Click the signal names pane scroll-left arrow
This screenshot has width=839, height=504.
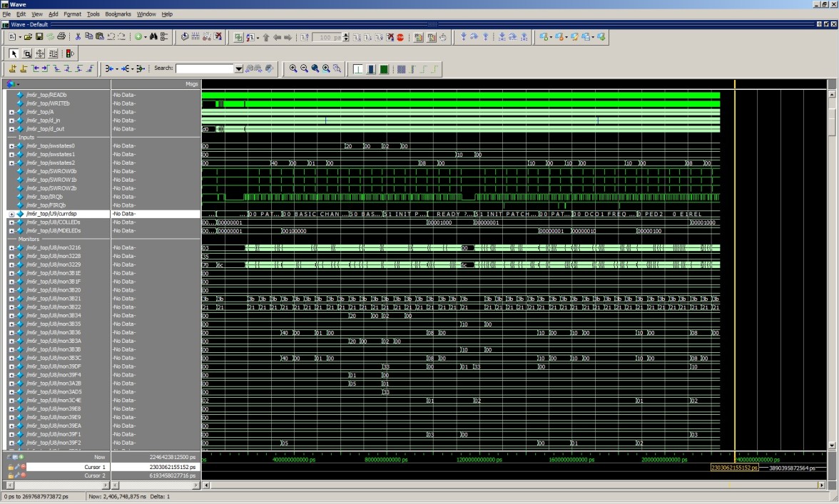click(x=9, y=485)
